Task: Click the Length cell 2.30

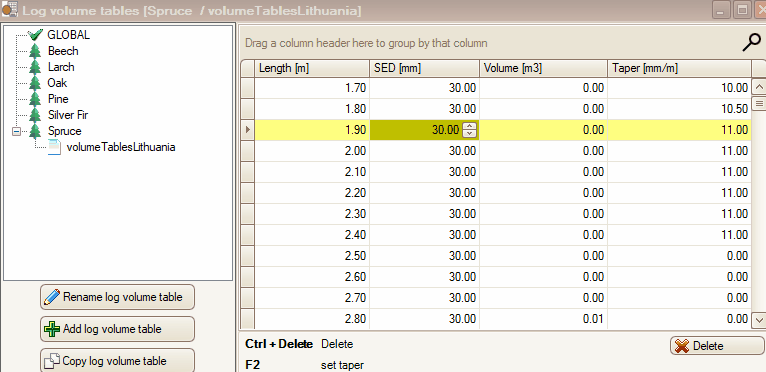Action: pos(312,214)
